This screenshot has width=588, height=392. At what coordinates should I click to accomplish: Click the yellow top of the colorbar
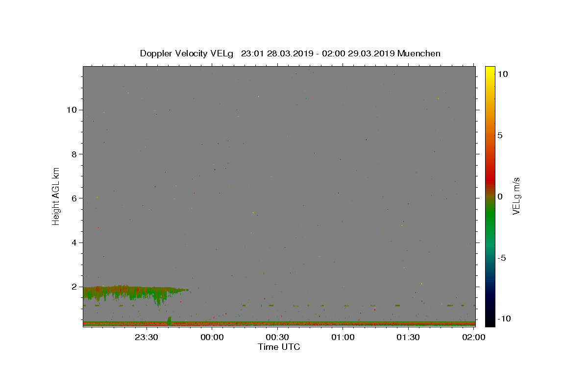pos(490,73)
